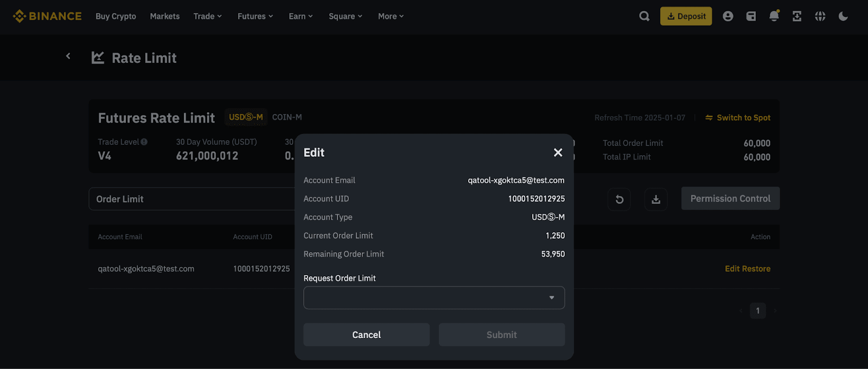The width and height of the screenshot is (868, 369).
Task: Click Cancel in the Edit dialog
Action: (x=367, y=335)
